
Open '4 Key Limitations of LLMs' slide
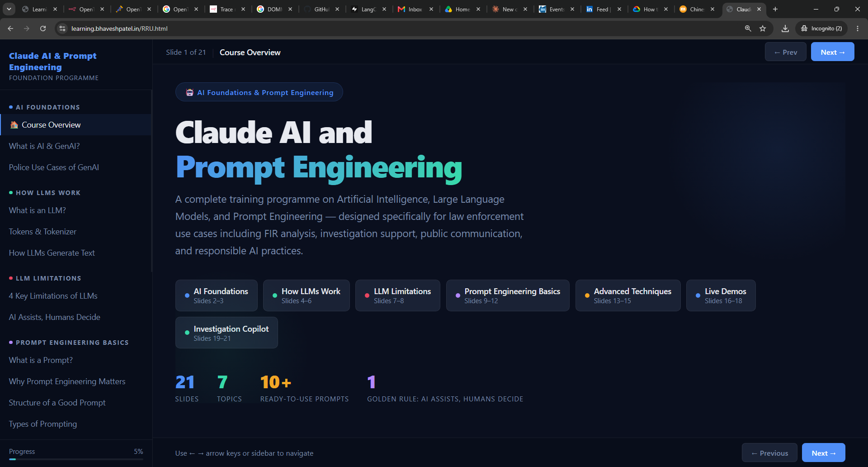point(76,296)
